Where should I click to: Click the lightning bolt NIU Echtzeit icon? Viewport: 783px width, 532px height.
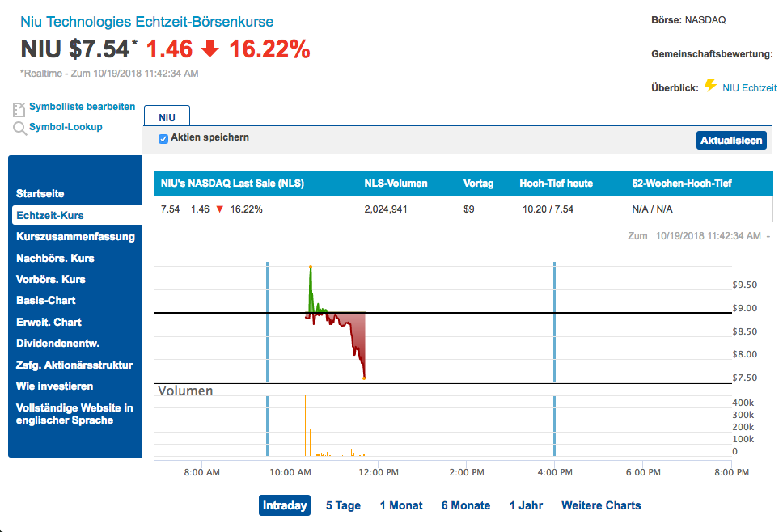(710, 86)
